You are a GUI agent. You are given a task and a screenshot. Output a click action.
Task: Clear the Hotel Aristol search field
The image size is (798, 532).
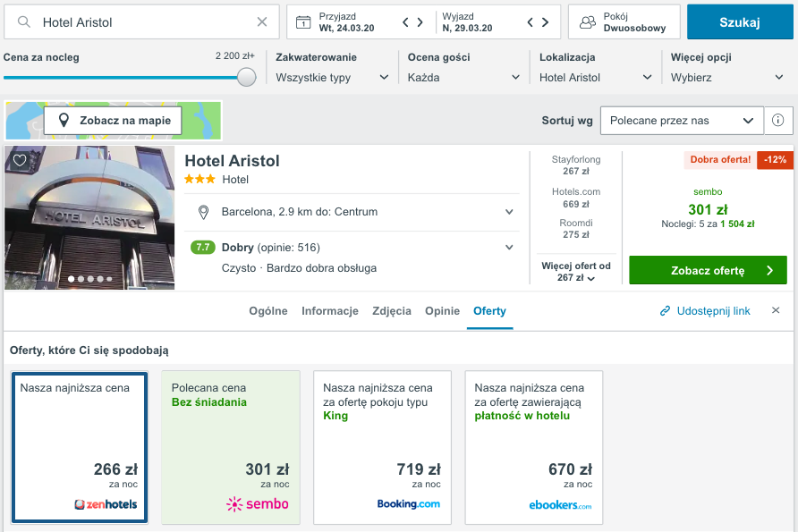[262, 21]
